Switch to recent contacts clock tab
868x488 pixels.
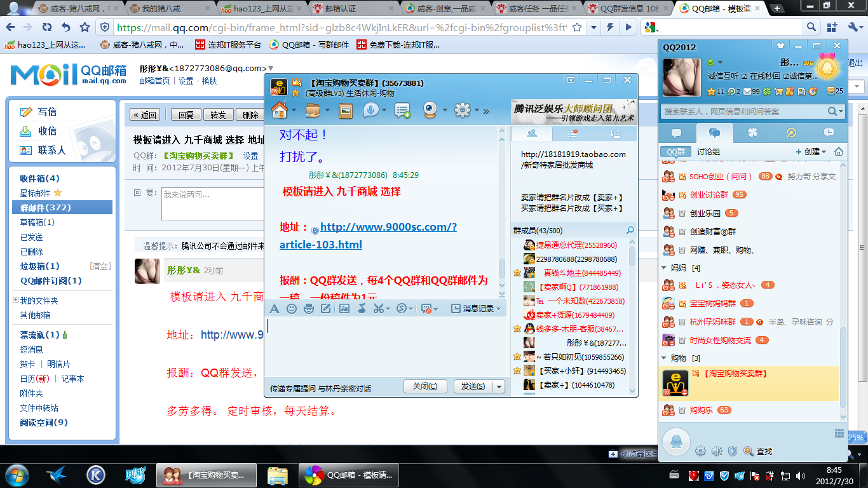[x=829, y=133]
